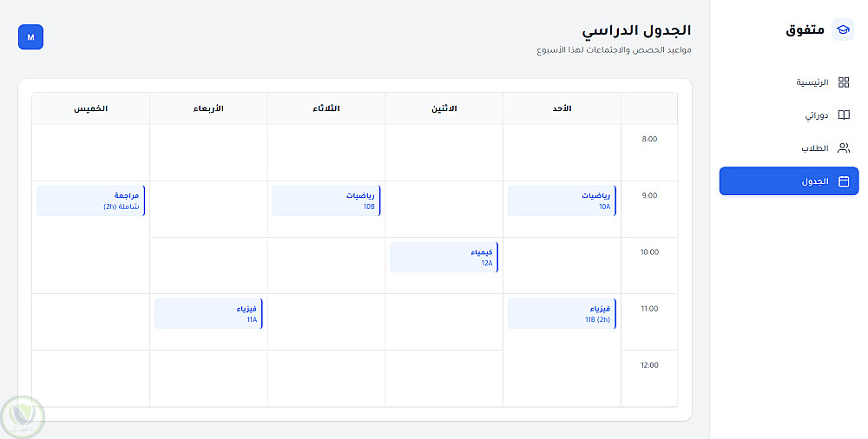Click the دوراتي open book icon

click(844, 115)
